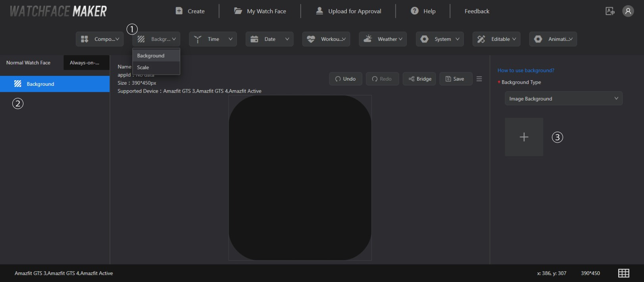Image resolution: width=644 pixels, height=282 pixels.
Task: Click the Save button
Action: (x=455, y=79)
